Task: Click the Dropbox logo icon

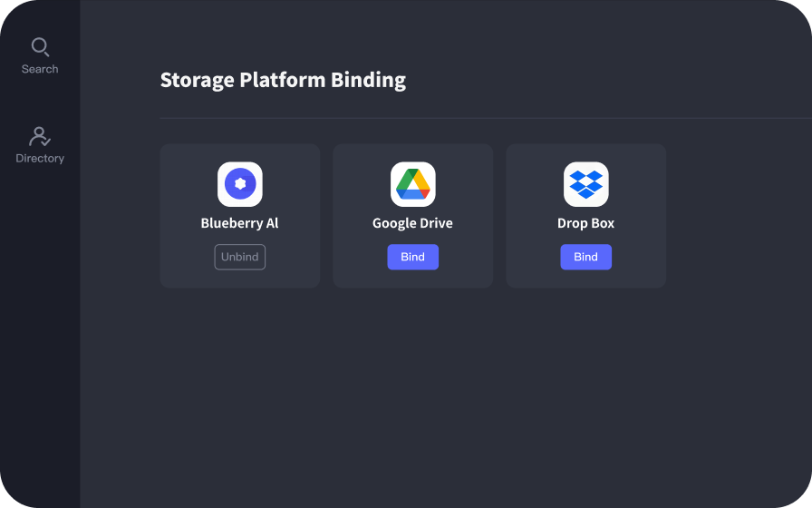Action: [585, 184]
